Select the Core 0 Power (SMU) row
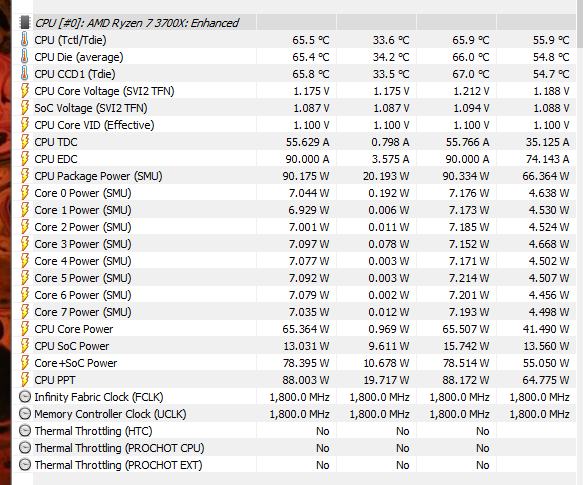 [x=297, y=193]
